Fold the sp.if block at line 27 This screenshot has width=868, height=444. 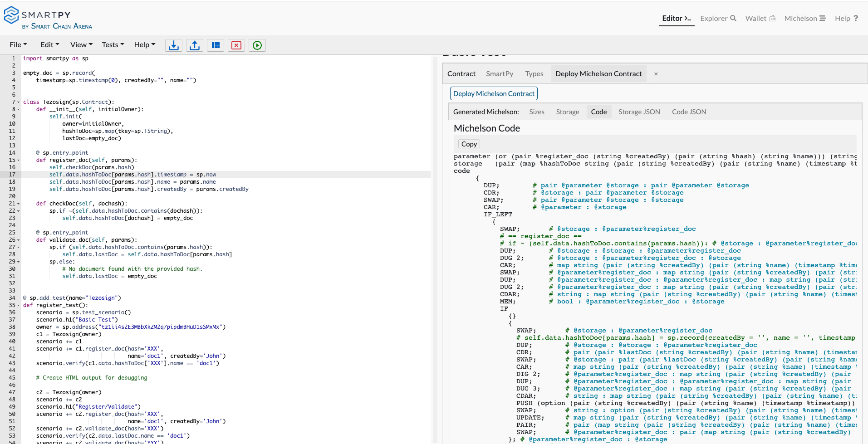tap(19, 248)
